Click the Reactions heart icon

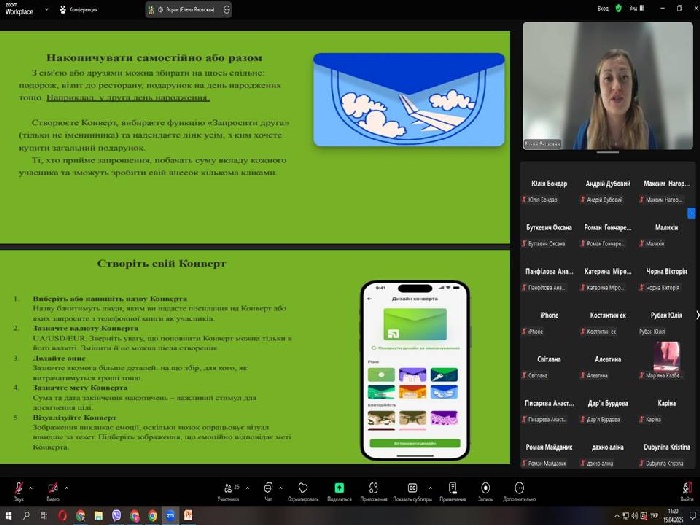pyautogui.click(x=303, y=487)
